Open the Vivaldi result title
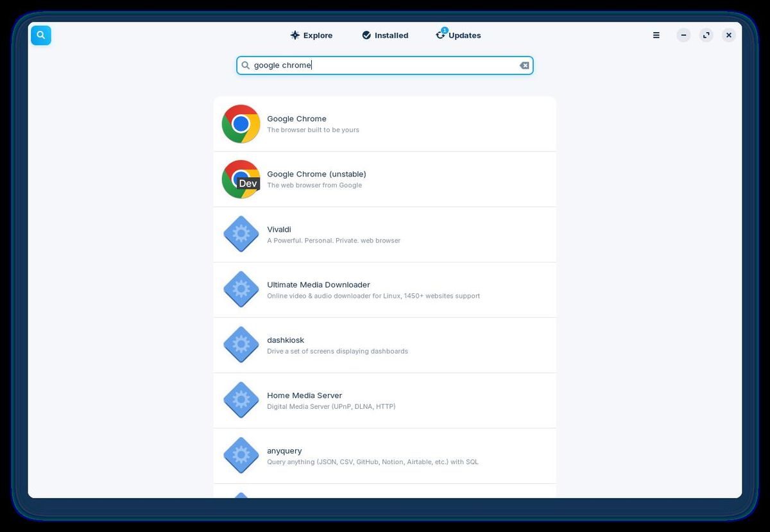Viewport: 770px width, 532px height. tap(279, 229)
